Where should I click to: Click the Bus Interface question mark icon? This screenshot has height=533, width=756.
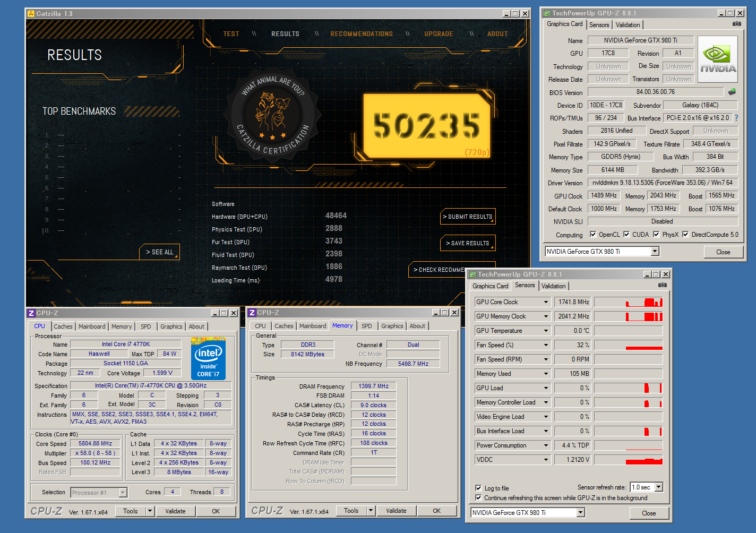click(736, 118)
